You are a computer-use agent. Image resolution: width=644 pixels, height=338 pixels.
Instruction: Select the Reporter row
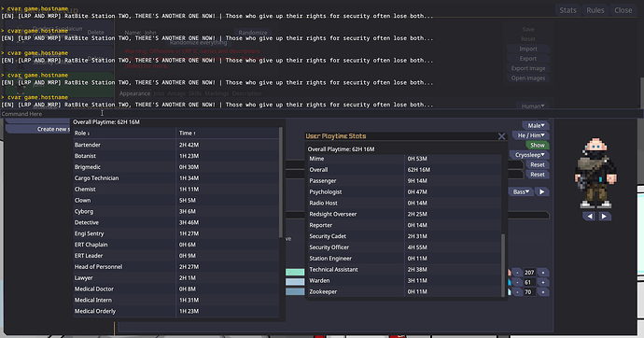click(x=404, y=225)
